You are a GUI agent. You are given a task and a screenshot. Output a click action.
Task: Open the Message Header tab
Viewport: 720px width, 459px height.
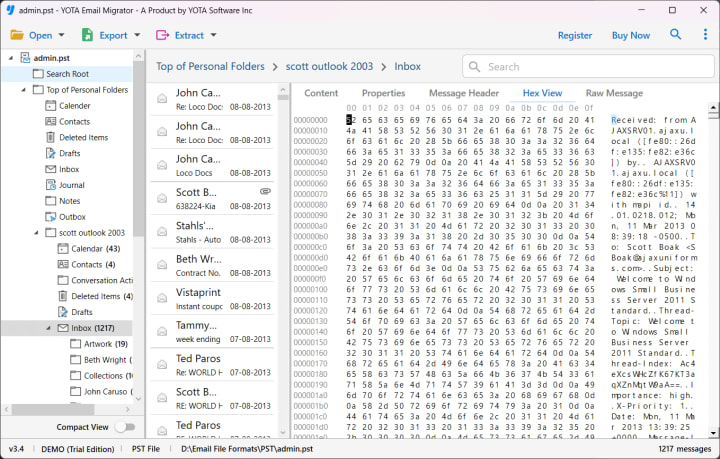[464, 93]
